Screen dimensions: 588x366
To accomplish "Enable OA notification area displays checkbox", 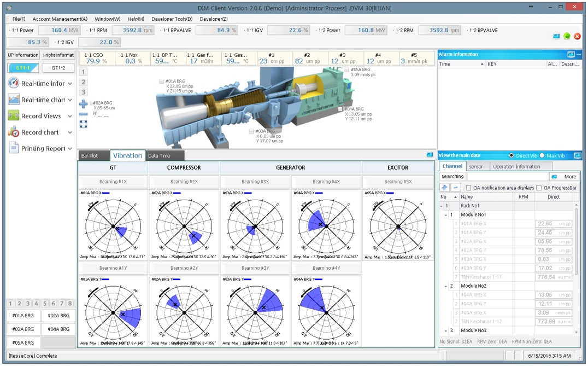I will pyautogui.click(x=468, y=188).
